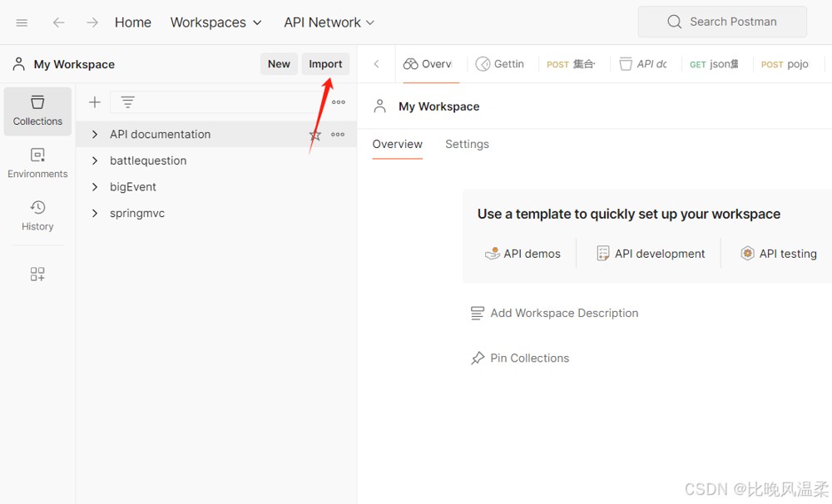Select the Settings workspace subtab
832x504 pixels.
tap(467, 145)
